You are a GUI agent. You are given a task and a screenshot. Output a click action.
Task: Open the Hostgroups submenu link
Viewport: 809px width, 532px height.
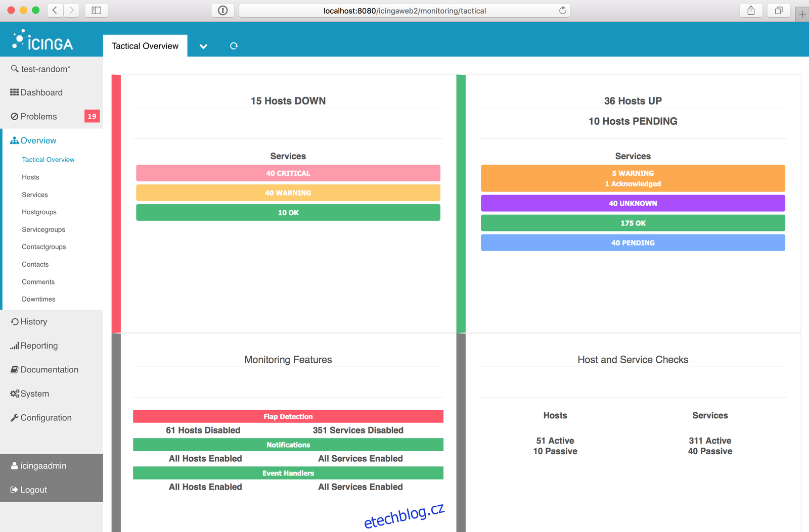coord(39,212)
